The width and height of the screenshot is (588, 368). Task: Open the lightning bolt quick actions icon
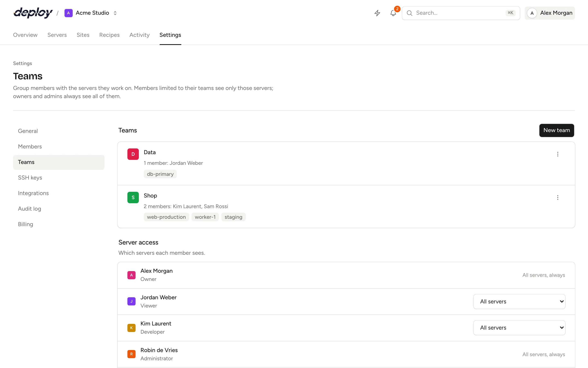(377, 13)
